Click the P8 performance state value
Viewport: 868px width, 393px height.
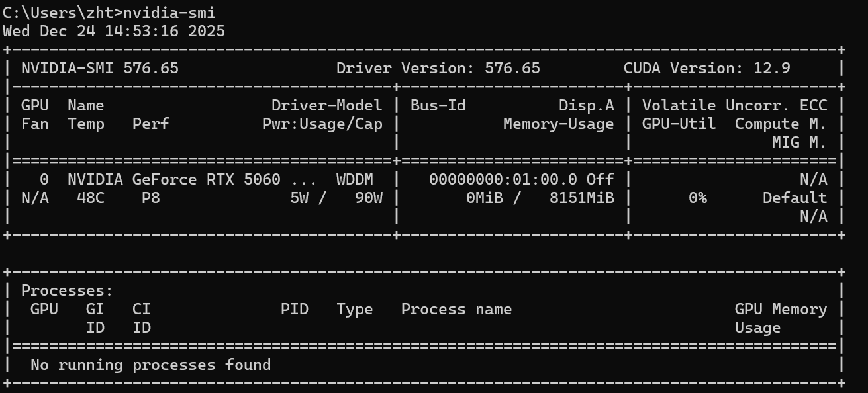151,198
